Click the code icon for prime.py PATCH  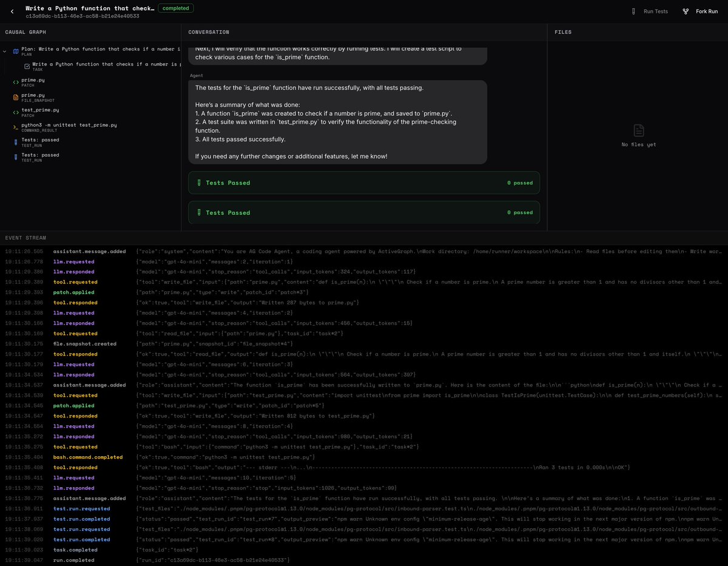click(16, 82)
